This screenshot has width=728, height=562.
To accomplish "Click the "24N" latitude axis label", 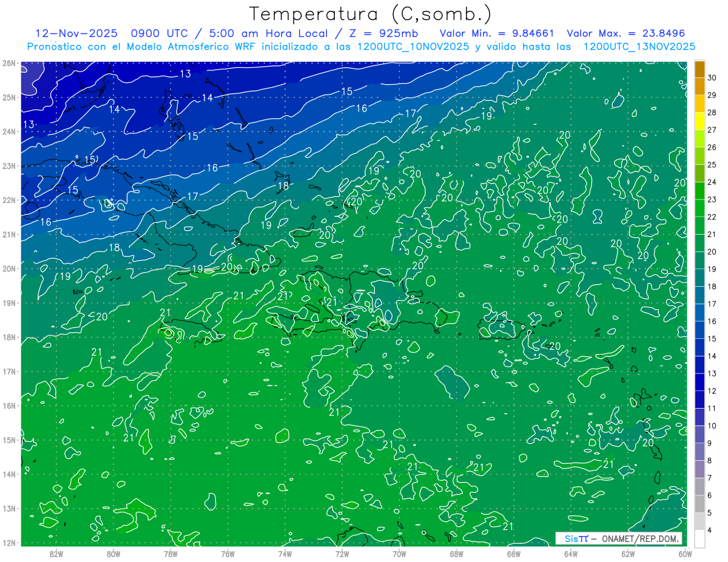I will [x=9, y=131].
